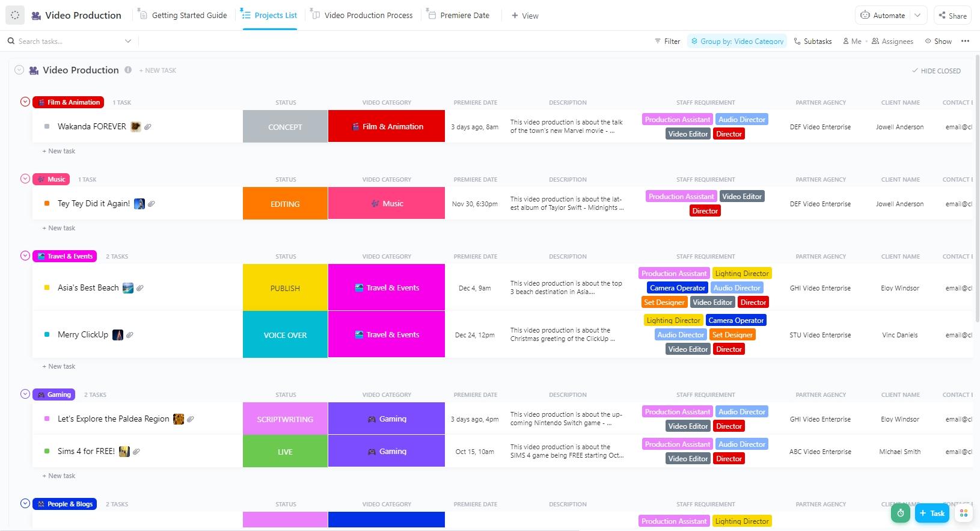Viewport: 980px width, 531px height.
Task: Add a new View
Action: [525, 16]
